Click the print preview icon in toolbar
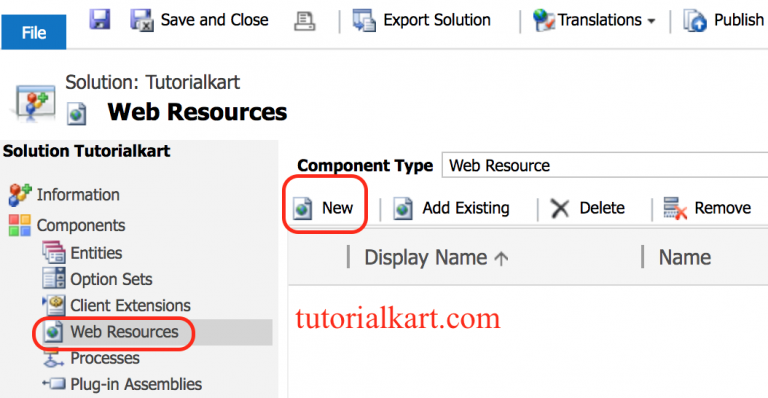This screenshot has height=398, width=768. click(x=304, y=21)
